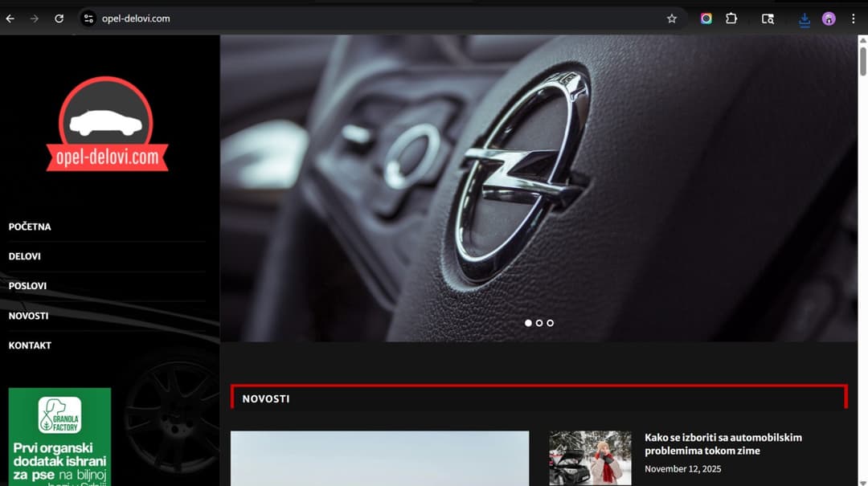Open the Chrome three-dot menu
Screen dimensions: 868x486
coord(853,18)
